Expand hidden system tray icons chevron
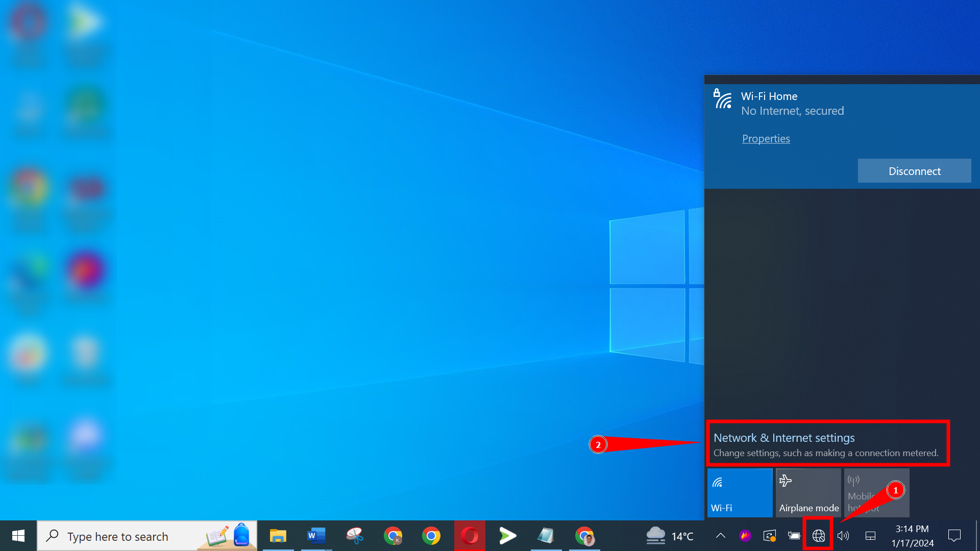Screen dimensions: 980x551 click(x=720, y=536)
